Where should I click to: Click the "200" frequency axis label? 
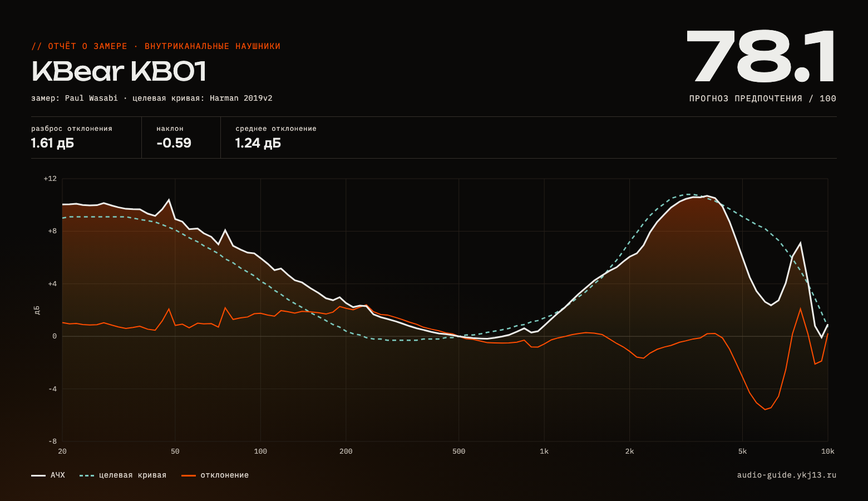(x=346, y=451)
